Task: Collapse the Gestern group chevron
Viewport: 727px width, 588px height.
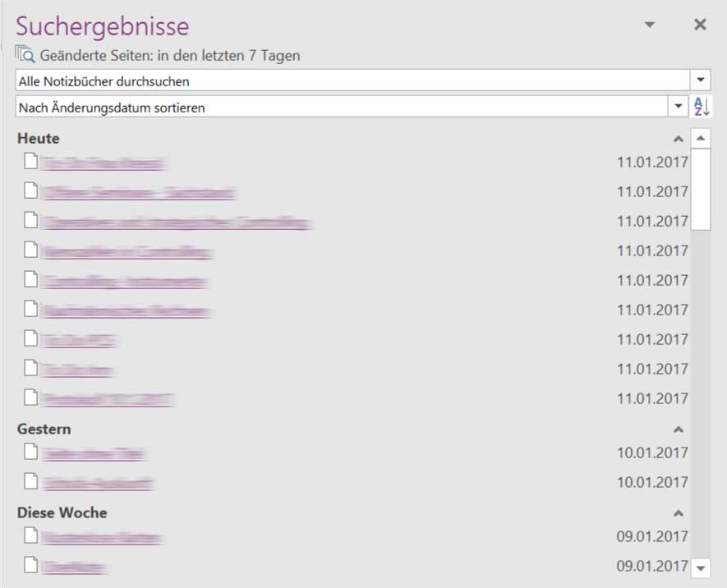Action: [678, 430]
